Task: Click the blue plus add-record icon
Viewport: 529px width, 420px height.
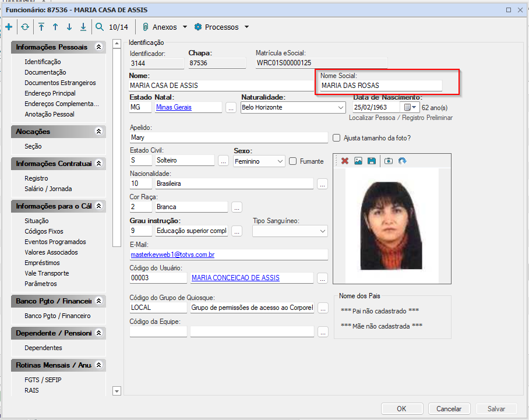Action: tap(9, 27)
